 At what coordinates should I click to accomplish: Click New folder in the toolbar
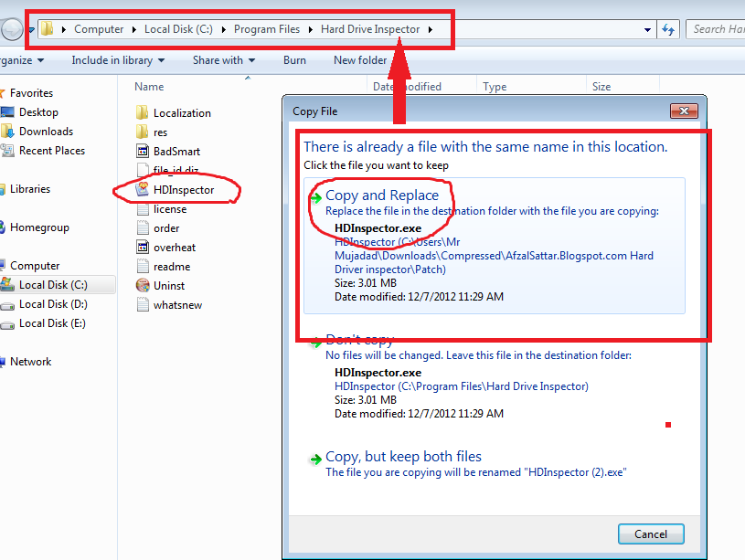point(360,60)
